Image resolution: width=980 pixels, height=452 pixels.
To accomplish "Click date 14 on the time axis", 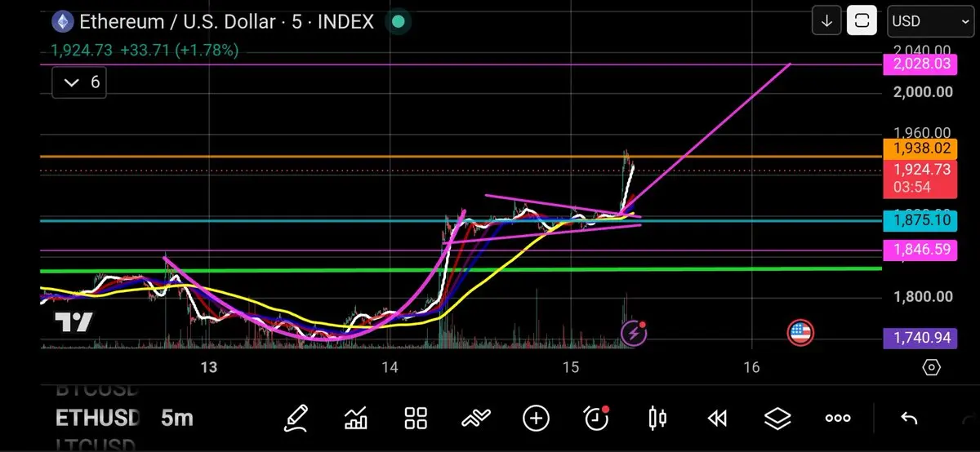I will tap(390, 368).
